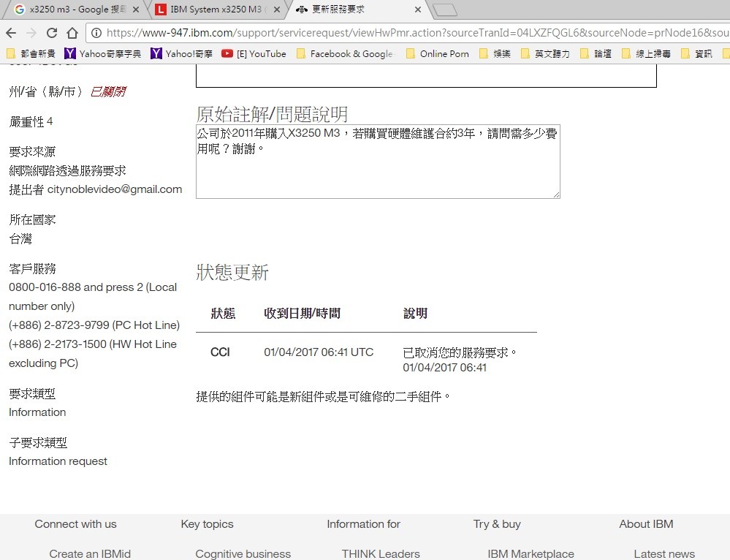The image size is (730, 560).
Task: Click the 收到日期/時間 column header
Action: [302, 313]
